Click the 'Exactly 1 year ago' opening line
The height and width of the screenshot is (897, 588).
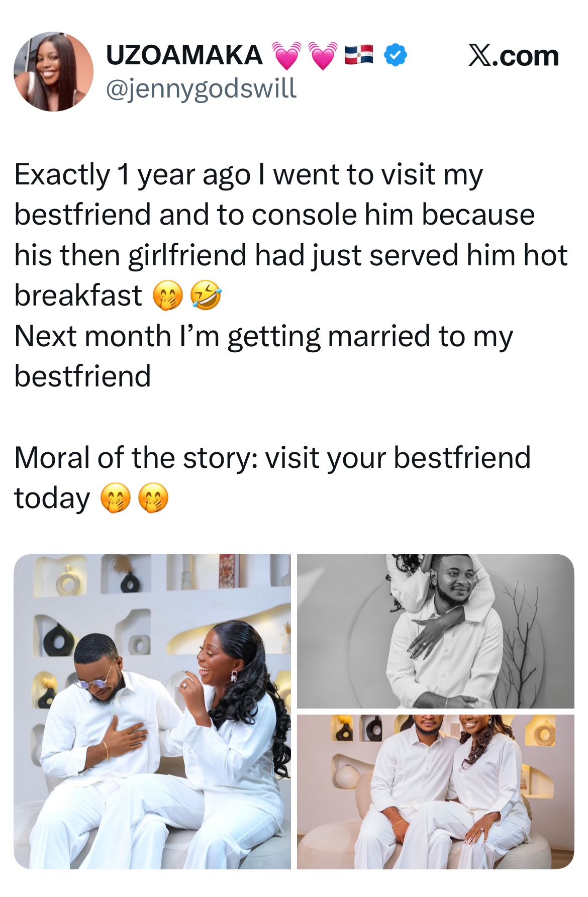tap(248, 174)
